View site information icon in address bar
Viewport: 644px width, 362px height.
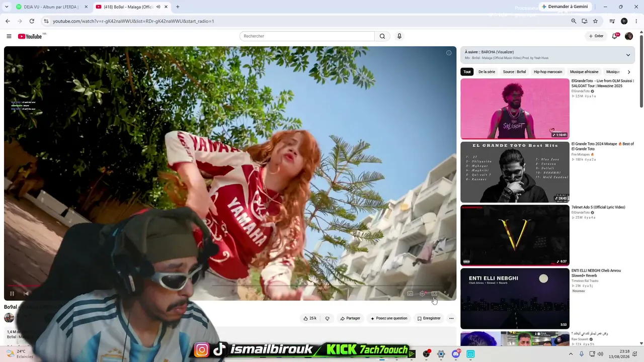(46, 21)
